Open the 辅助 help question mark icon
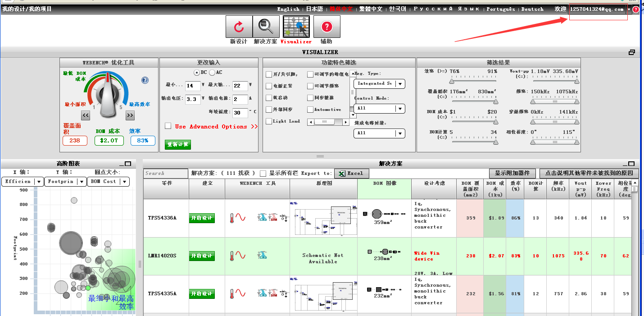Screen dimensions: 644x316 click(x=327, y=27)
